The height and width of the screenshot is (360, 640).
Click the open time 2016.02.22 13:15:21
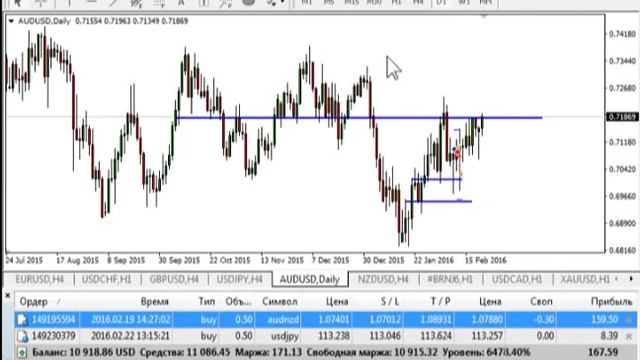pyautogui.click(x=131, y=336)
